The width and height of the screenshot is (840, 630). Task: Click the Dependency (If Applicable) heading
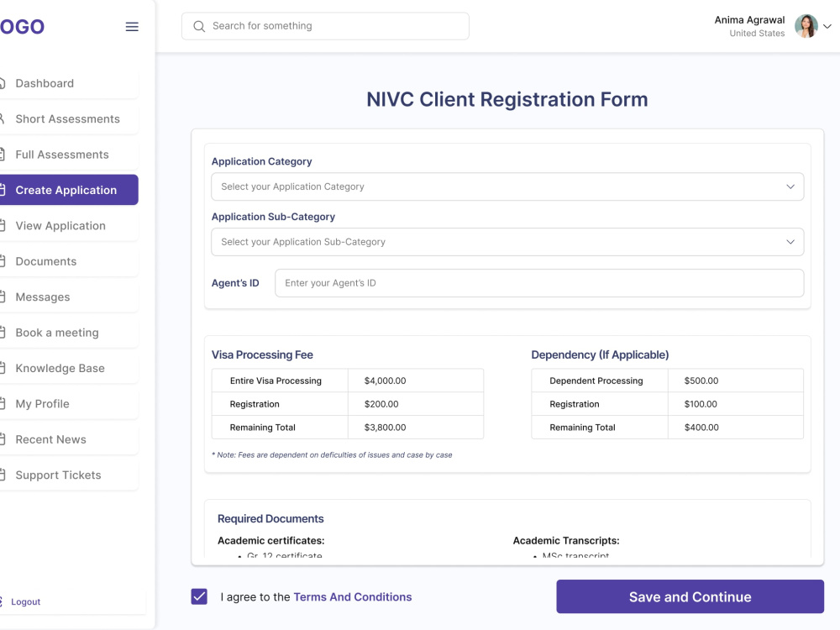(x=600, y=354)
